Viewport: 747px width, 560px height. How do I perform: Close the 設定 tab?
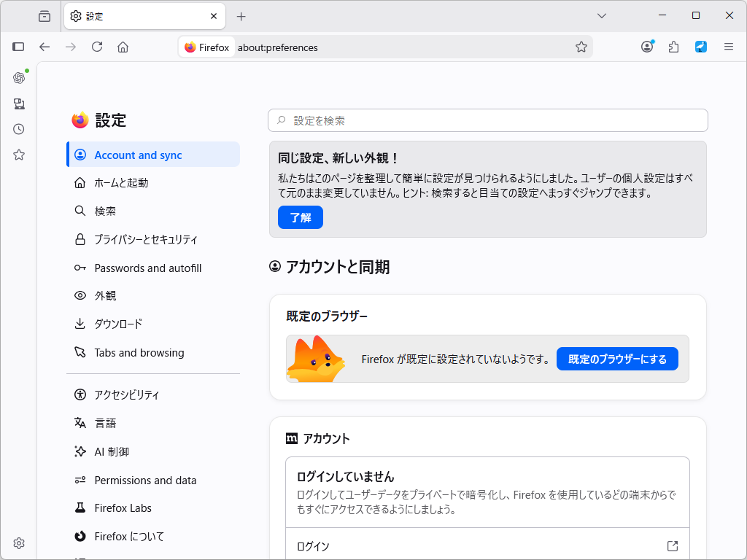coord(214,16)
